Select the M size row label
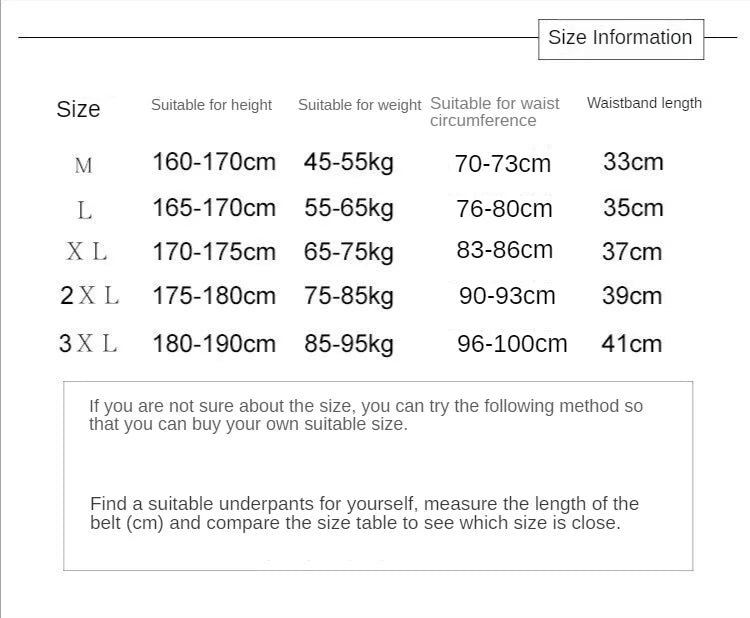Screen dimensions: 750x618 click(84, 166)
